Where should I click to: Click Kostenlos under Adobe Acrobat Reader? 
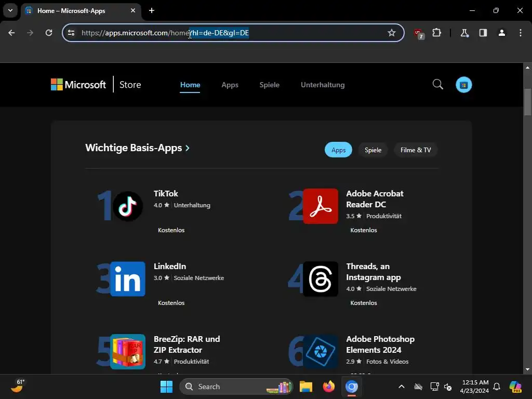[363, 230]
